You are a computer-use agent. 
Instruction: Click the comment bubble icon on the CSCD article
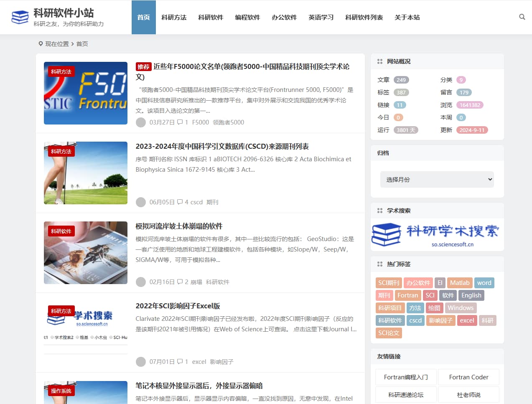coord(180,202)
